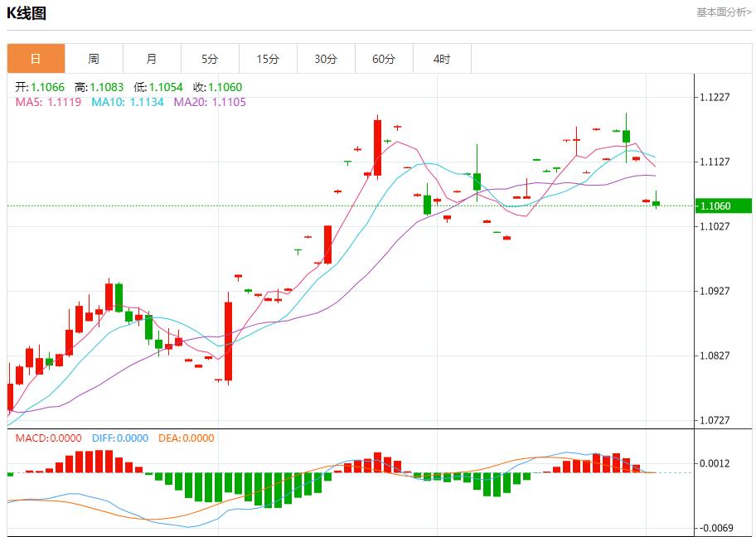Screen dimensions: 756x537
Task: Click the -0.0069 MACD axis label
Action: [715, 528]
